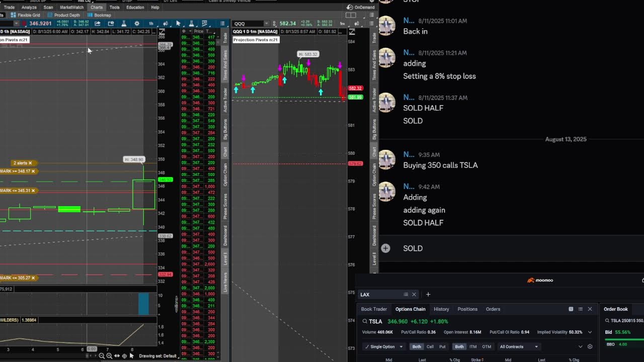Open the patterns flask icon in TSLA toolbar
This screenshot has width=644, height=362.
pos(191,24)
